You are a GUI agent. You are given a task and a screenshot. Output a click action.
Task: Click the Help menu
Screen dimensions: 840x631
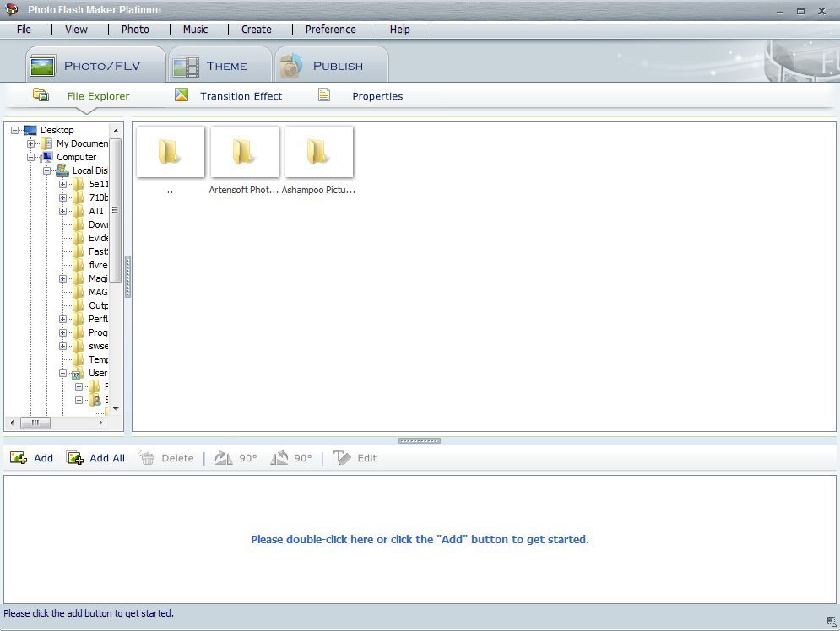[x=399, y=29]
